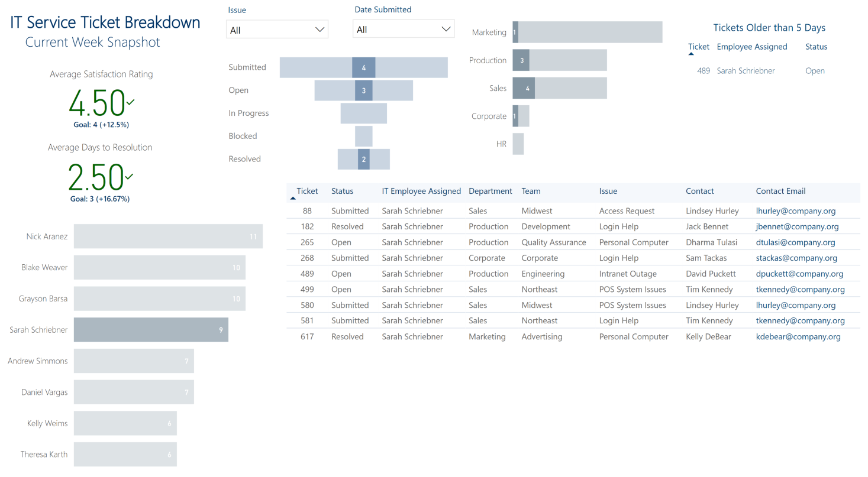Click the Contact Email column header
This screenshot has width=868, height=477.
pos(780,192)
